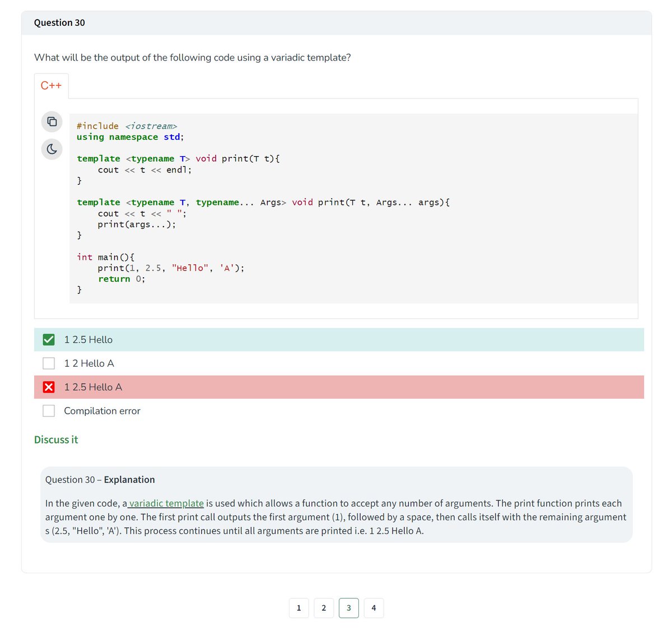Click the '1 2.5 Hello' answer label

(88, 340)
